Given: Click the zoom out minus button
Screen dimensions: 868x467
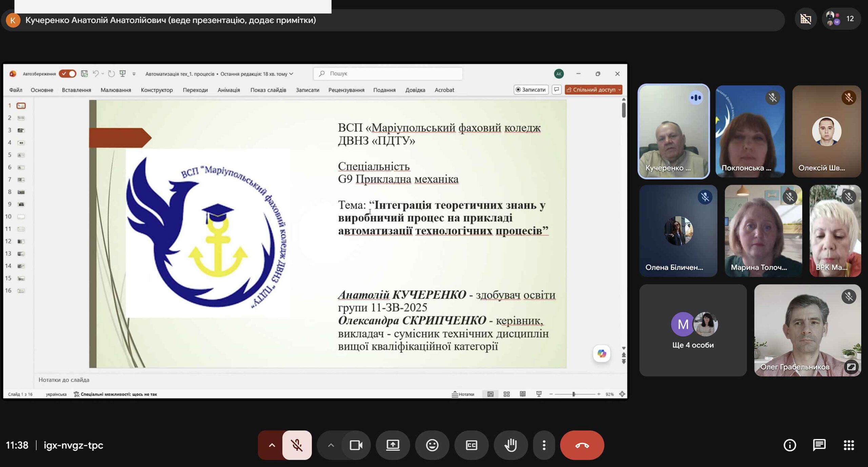Looking at the screenshot, I should tap(551, 394).
